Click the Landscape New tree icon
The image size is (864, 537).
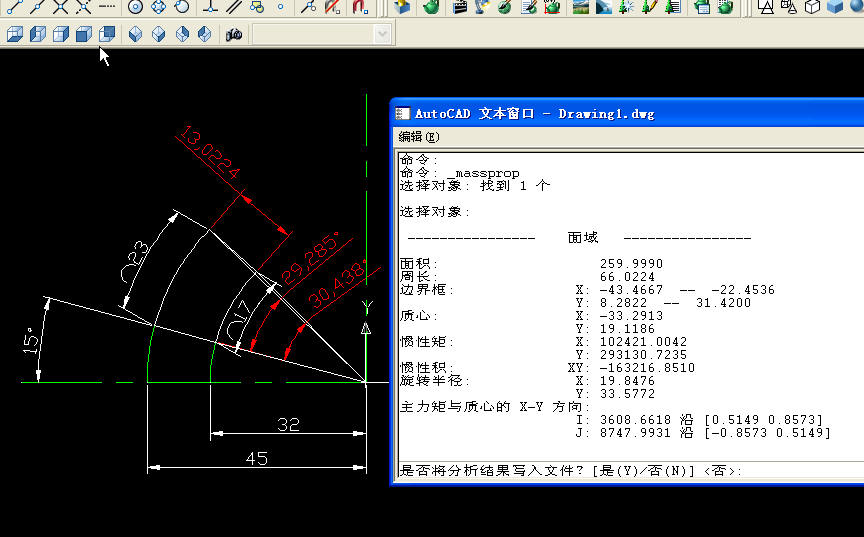click(x=627, y=7)
